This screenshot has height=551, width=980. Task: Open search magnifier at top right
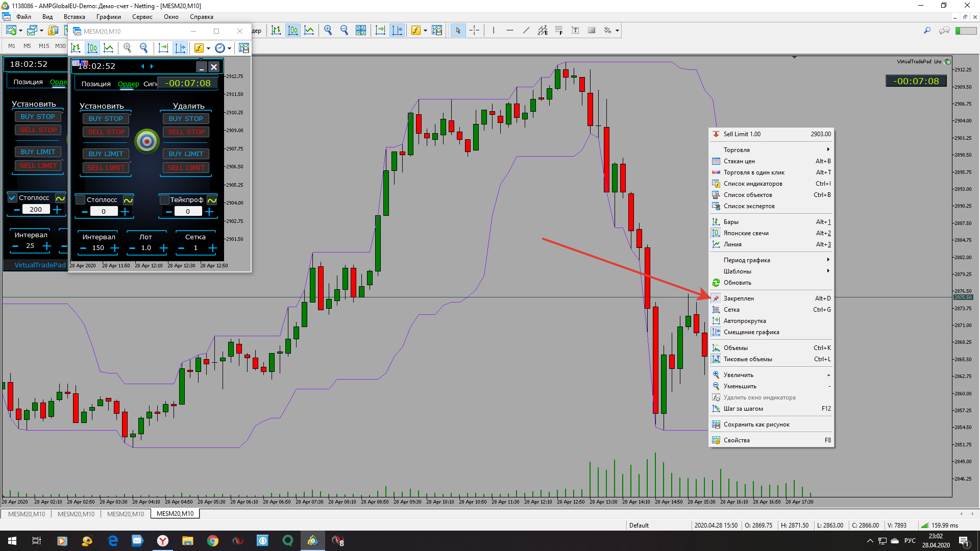pyautogui.click(x=927, y=31)
